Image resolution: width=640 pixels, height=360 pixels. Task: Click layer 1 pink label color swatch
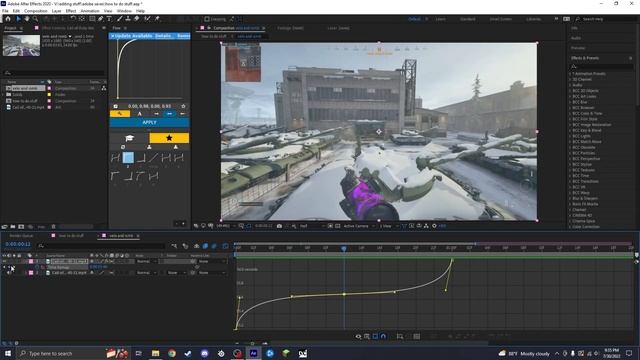(31, 261)
